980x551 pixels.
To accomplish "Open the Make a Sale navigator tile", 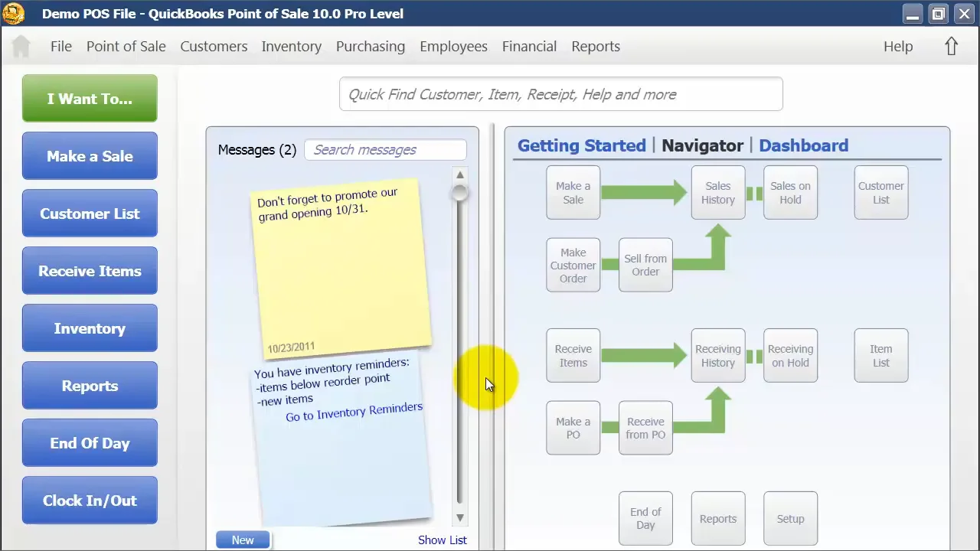I will click(x=573, y=193).
